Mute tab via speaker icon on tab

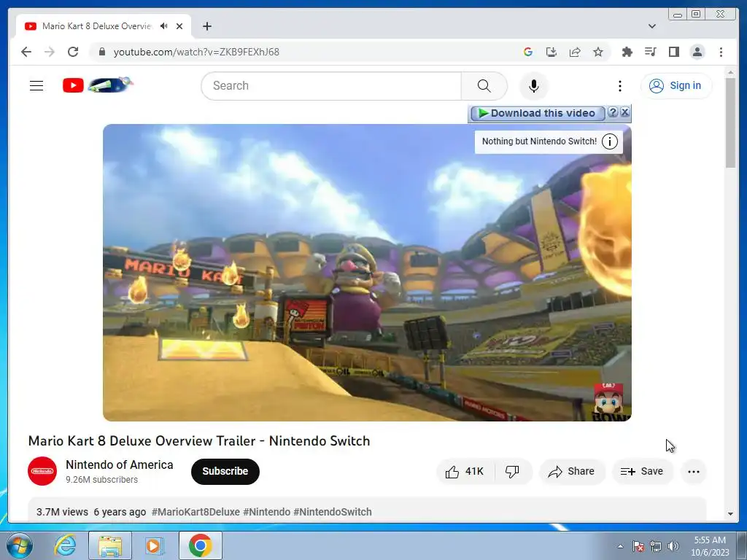pos(164,26)
